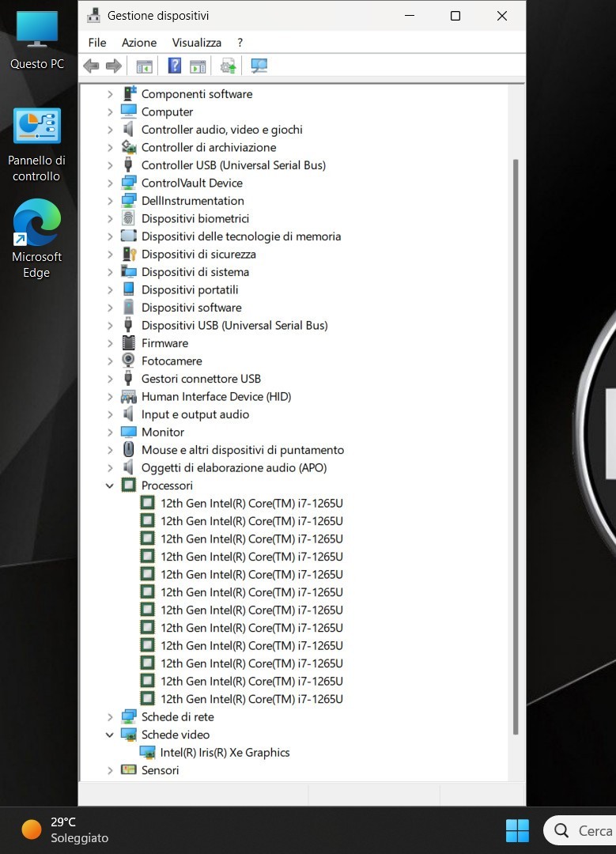The height and width of the screenshot is (854, 616).
Task: Open Questo PC desktop icon
Action: point(37,41)
